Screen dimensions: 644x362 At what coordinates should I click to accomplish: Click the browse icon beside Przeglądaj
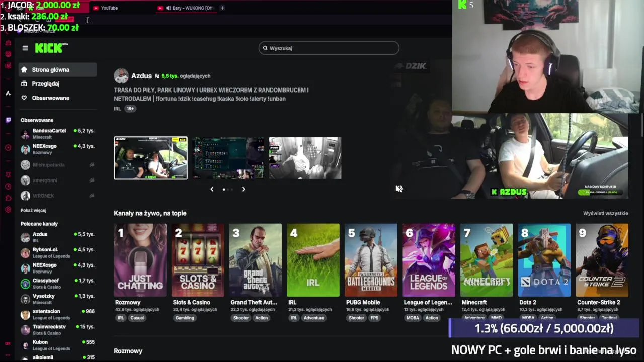pyautogui.click(x=24, y=84)
